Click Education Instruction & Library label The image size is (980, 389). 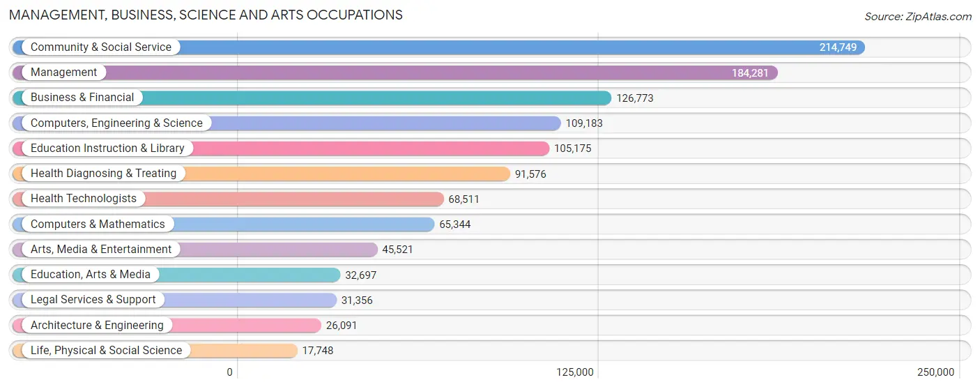107,148
